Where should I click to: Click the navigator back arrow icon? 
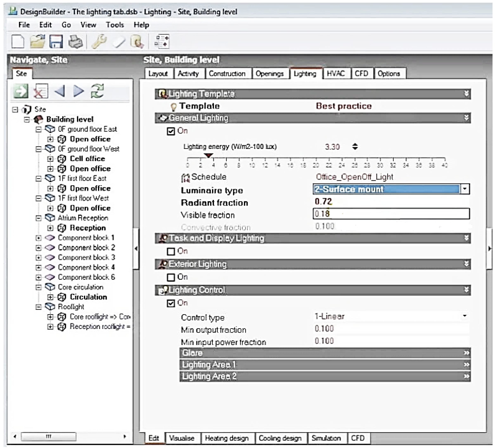tap(60, 91)
